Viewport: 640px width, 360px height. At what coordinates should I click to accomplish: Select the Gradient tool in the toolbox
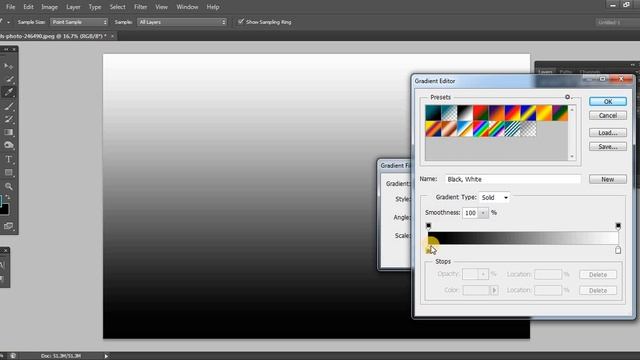coord(9,132)
